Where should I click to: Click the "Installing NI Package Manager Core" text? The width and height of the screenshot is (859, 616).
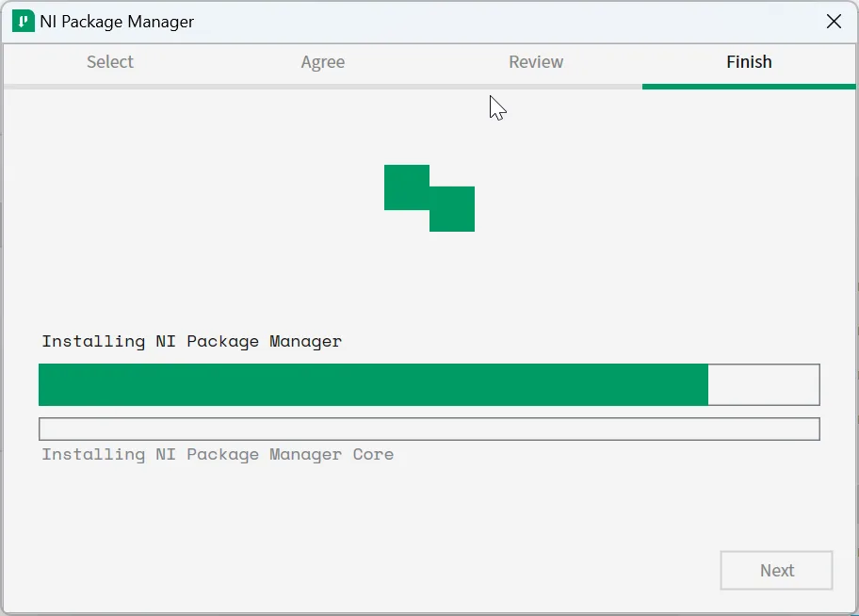click(x=218, y=454)
